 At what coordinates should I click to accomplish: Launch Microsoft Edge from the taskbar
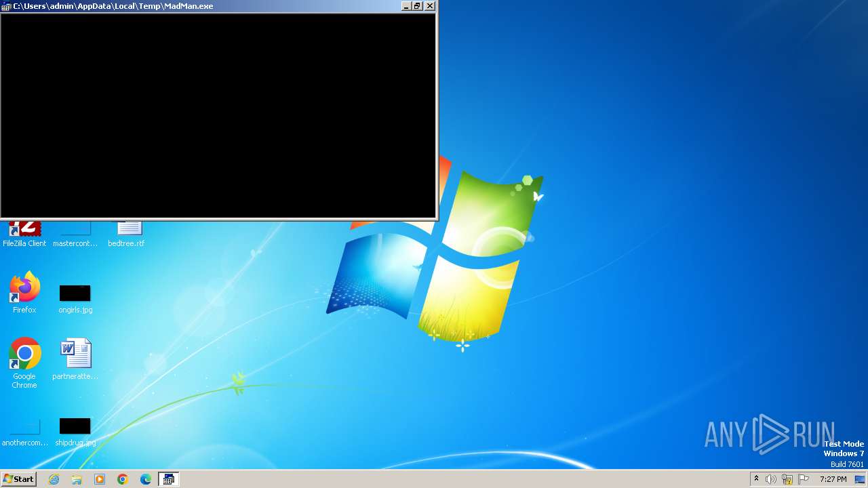click(x=146, y=479)
